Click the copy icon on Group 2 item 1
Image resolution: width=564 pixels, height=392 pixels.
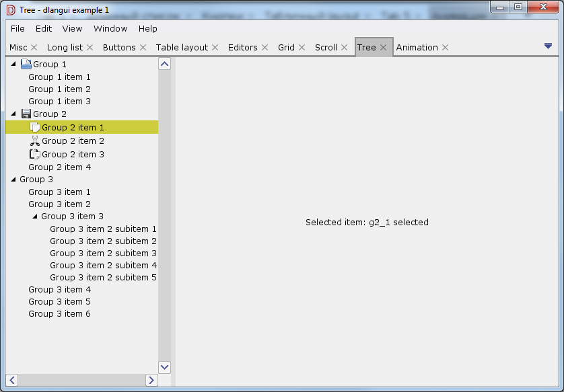[x=34, y=127]
